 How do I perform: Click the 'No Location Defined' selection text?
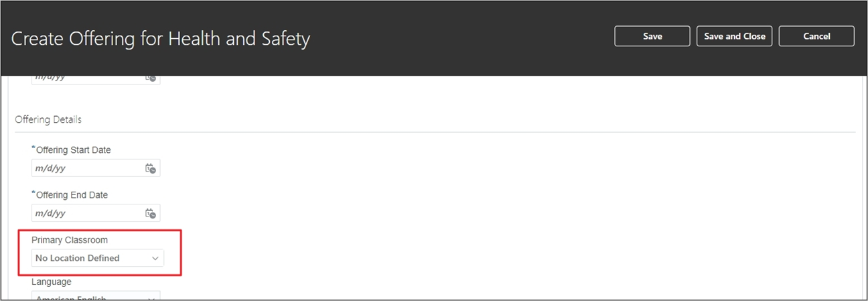[x=78, y=258]
